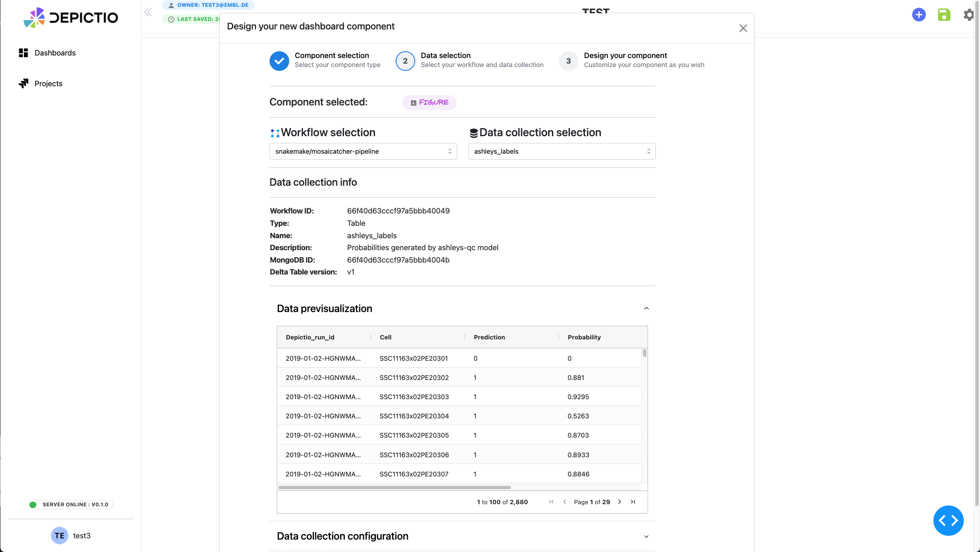Click cell SSC11163x02PE20302
Image resolution: width=980 pixels, height=552 pixels.
pyautogui.click(x=414, y=378)
